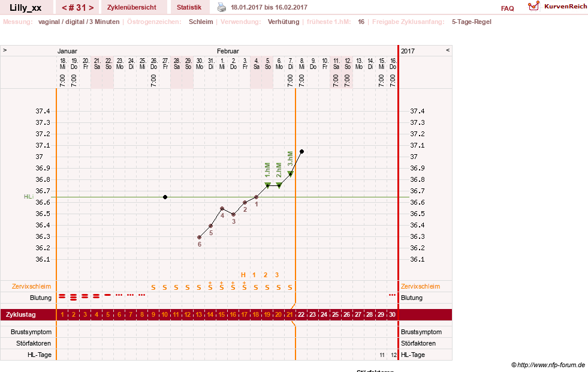Select cycle day 21 cell
The image size is (588, 372).
290,314
